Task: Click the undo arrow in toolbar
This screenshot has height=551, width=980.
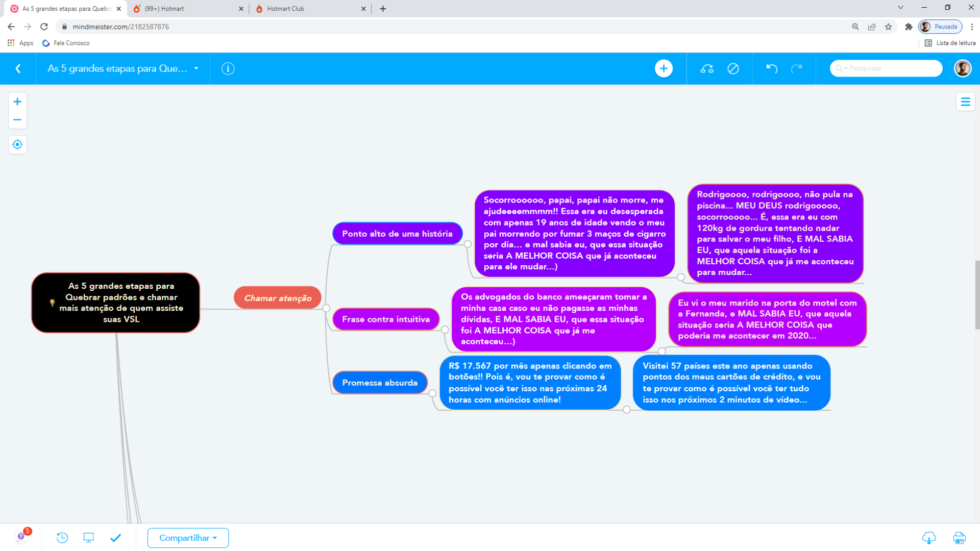Action: (772, 68)
